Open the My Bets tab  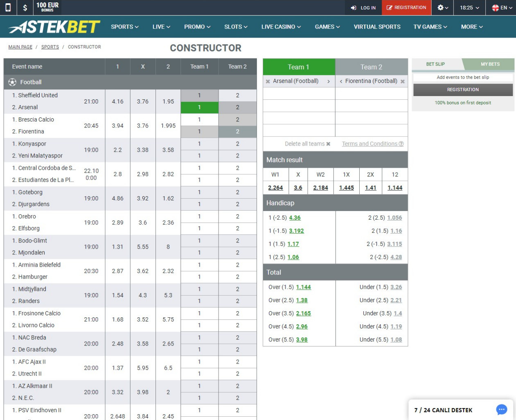(x=490, y=64)
